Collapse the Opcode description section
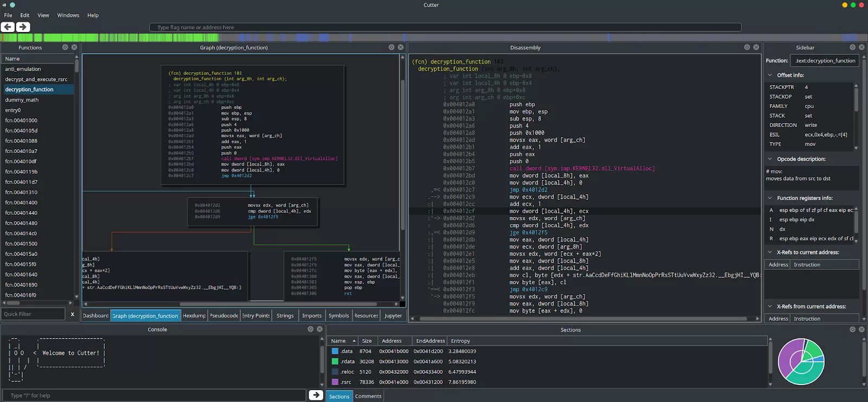This screenshot has width=868, height=402. click(x=770, y=159)
